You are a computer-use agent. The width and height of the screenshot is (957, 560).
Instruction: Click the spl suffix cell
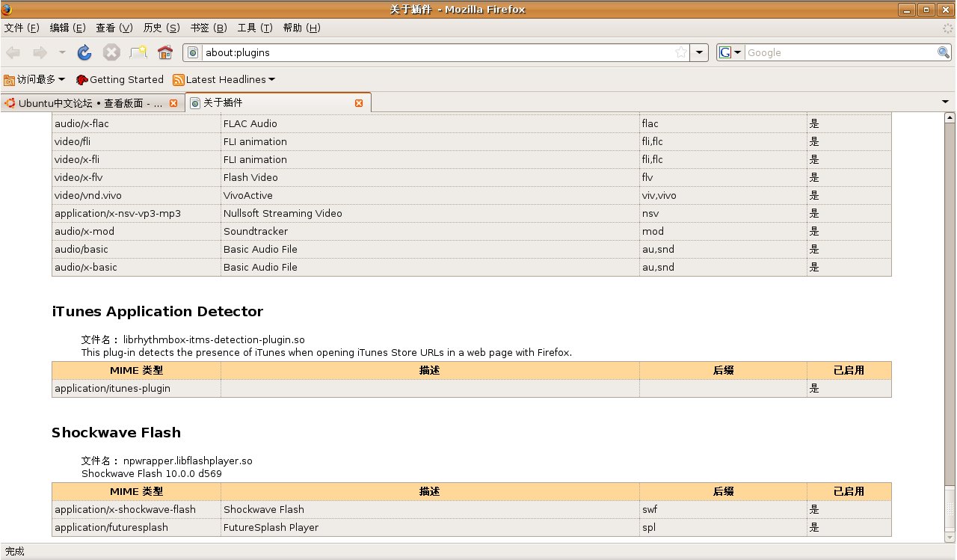[723, 527]
